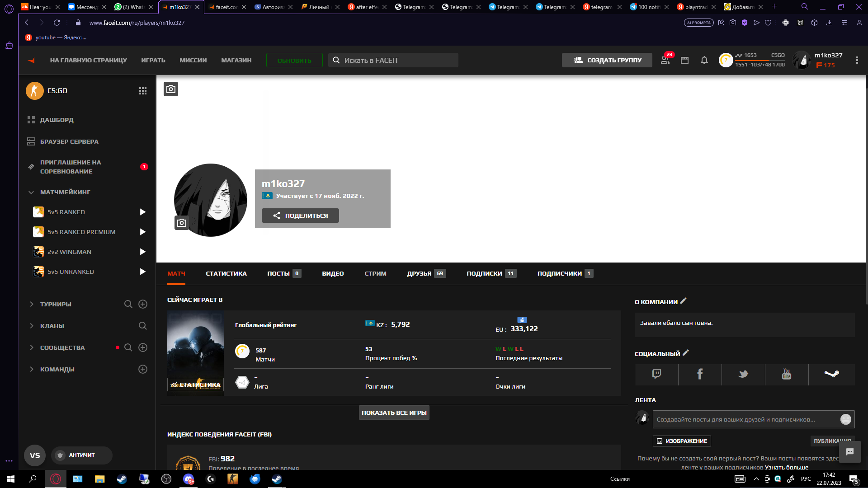Switch to the Статистика tab
Viewport: 868px width, 488px height.
pyautogui.click(x=226, y=273)
